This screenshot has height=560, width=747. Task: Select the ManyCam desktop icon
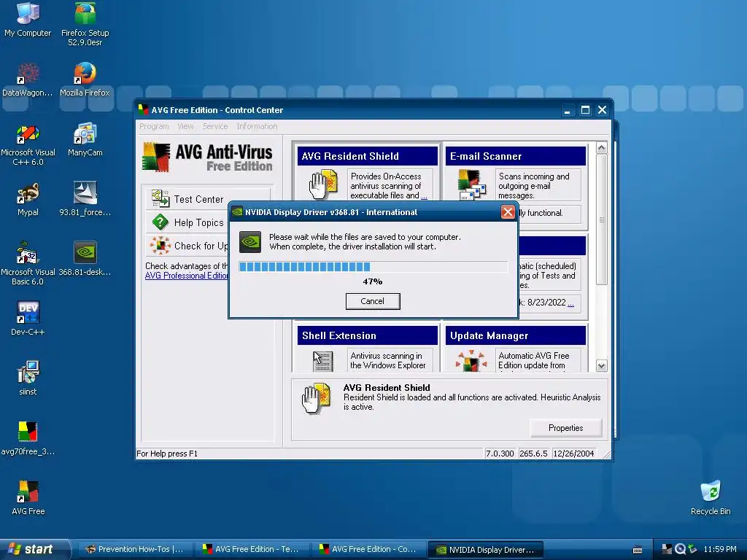[85, 140]
